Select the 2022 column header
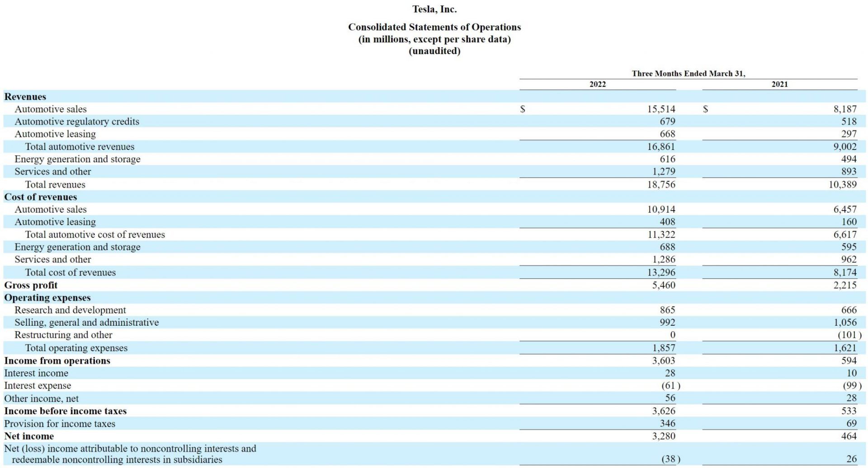Image resolution: width=868 pixels, height=468 pixels. pos(598,84)
